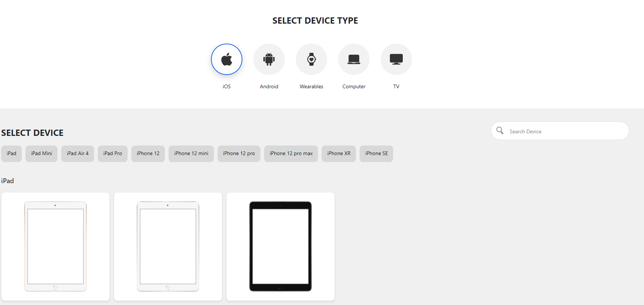Click the SELECT DEVICE heading
The image size is (644, 305).
pyautogui.click(x=32, y=133)
